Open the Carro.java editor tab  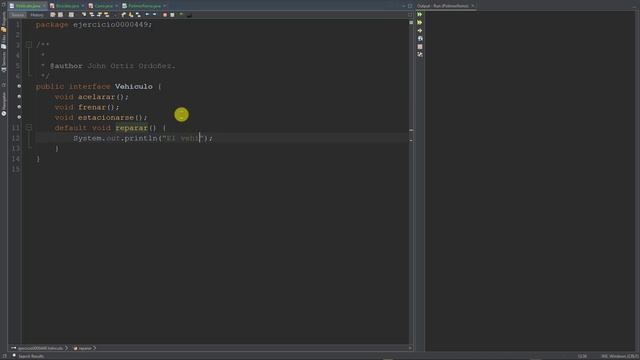click(103, 6)
